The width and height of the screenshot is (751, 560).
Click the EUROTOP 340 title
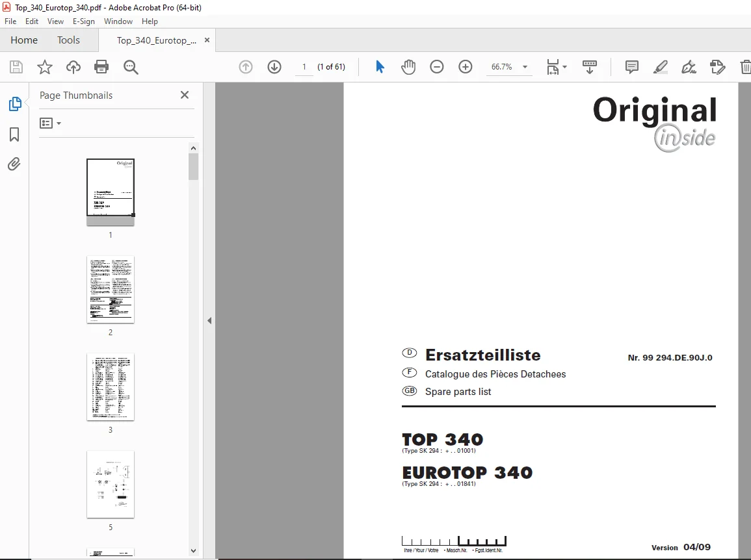pos(468,473)
